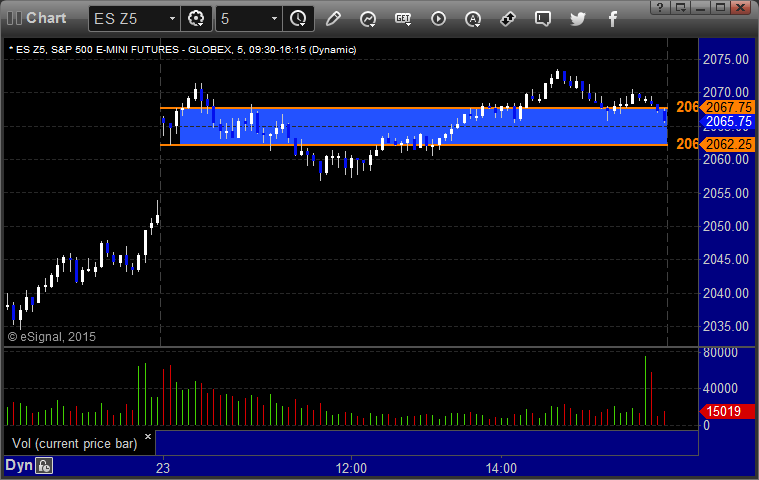
Task: Select the blue 2065.75 price marker
Action: tap(728, 121)
